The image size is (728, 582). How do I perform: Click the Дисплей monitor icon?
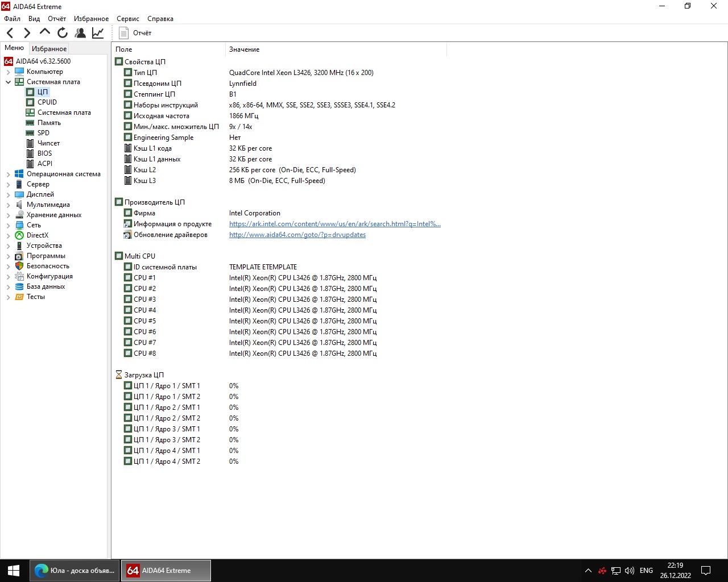click(x=19, y=194)
